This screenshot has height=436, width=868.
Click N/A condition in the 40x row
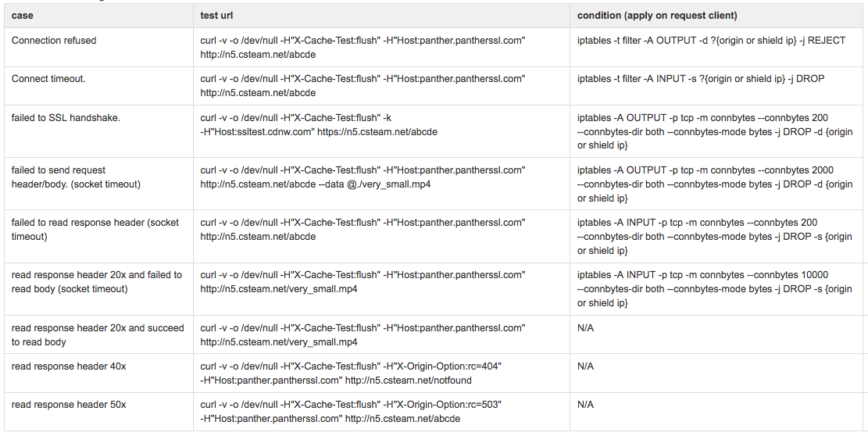pyautogui.click(x=585, y=366)
